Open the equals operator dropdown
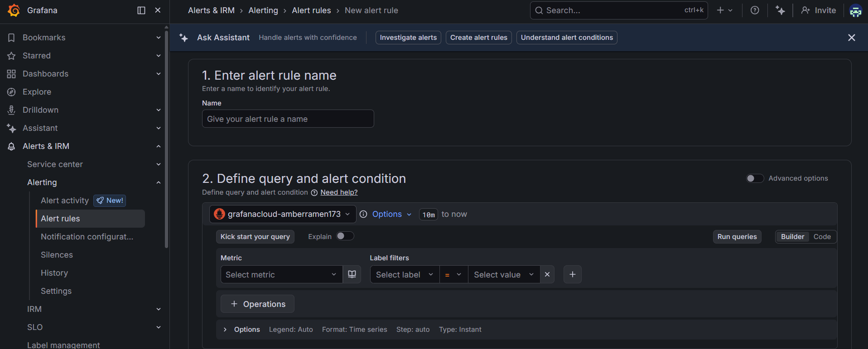Screen dimensions: 868x349 point(453,274)
